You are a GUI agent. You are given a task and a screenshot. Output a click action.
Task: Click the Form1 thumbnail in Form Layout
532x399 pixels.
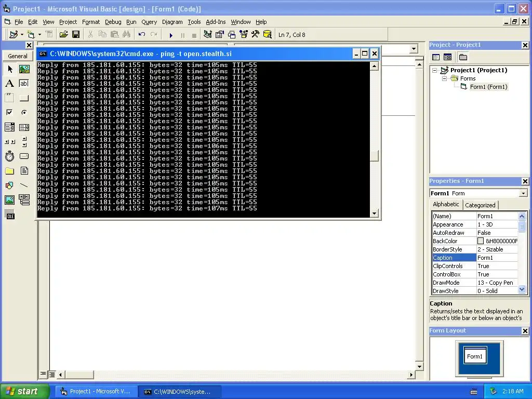475,355
